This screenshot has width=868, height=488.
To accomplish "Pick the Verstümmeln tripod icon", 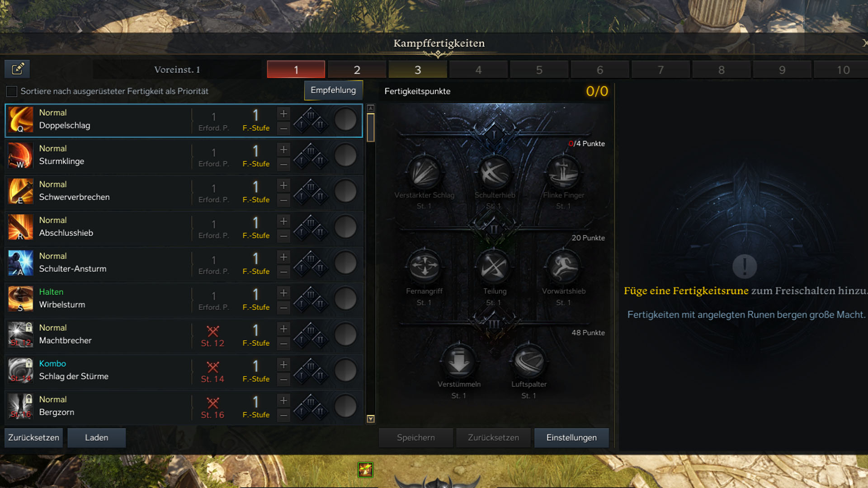I will point(459,361).
